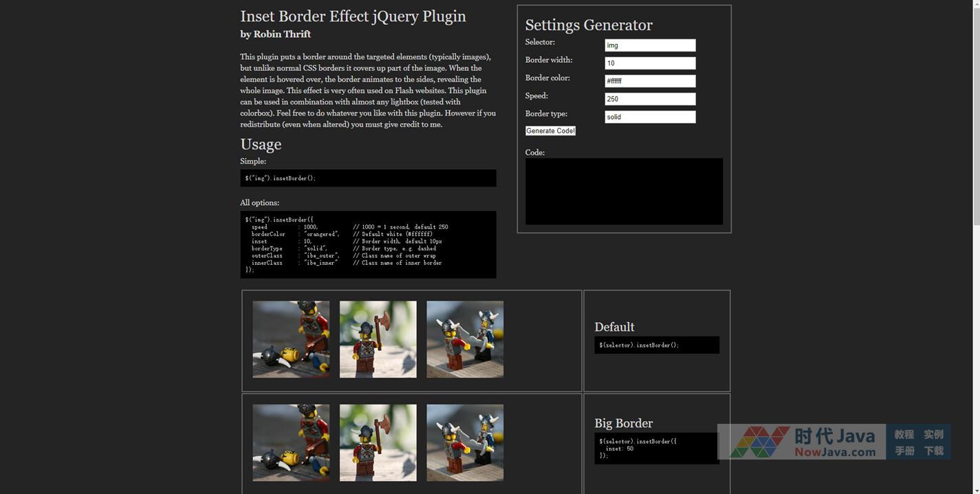Click inside the black Code output area

624,191
